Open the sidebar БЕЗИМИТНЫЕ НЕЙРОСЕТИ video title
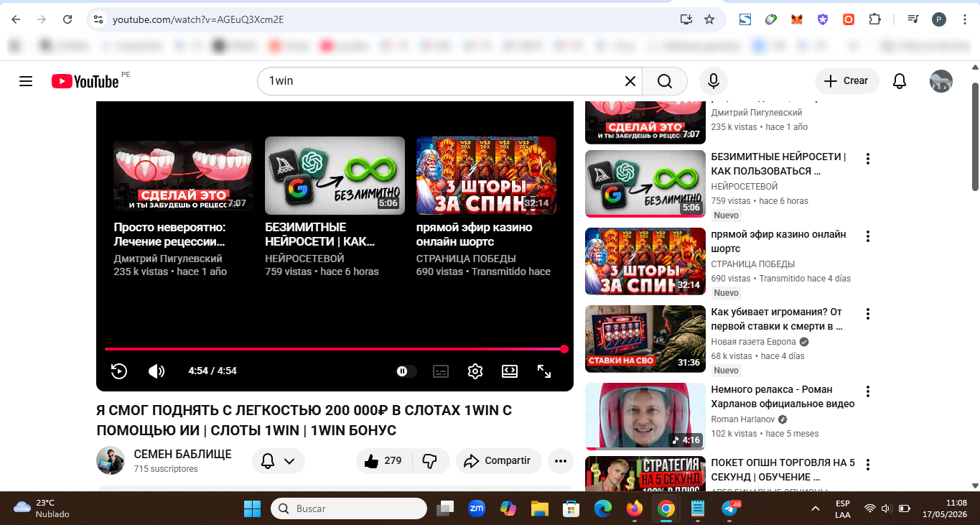This screenshot has width=980, height=525. tap(779, 164)
